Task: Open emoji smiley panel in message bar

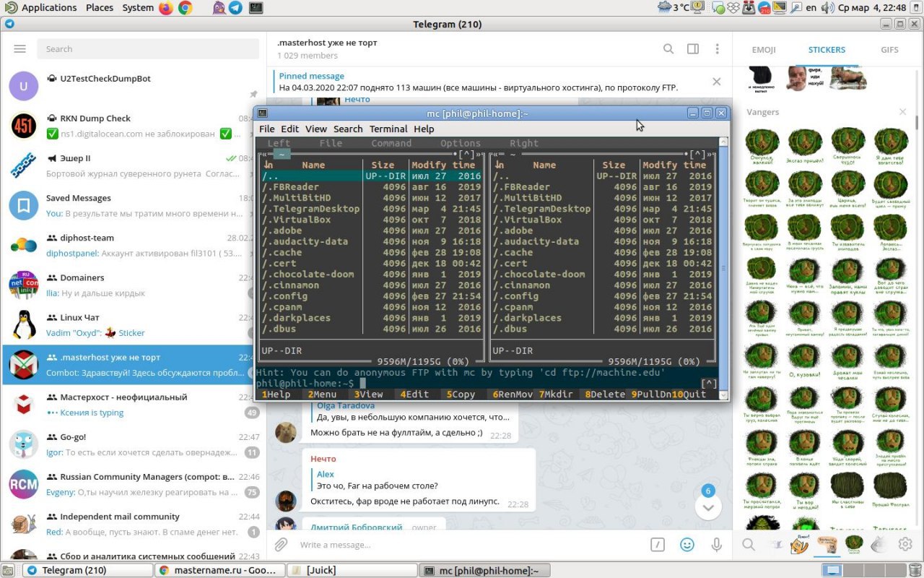Action: point(688,545)
